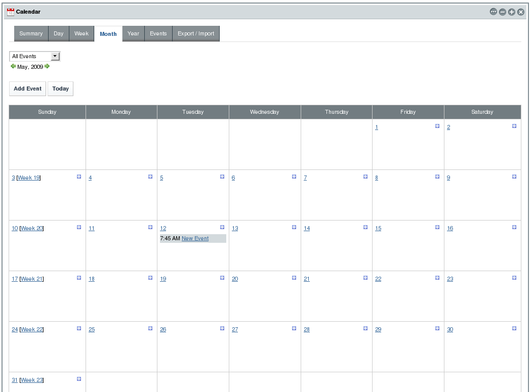Go to previous month with green left arrow
532x392 pixels.
coord(13,66)
